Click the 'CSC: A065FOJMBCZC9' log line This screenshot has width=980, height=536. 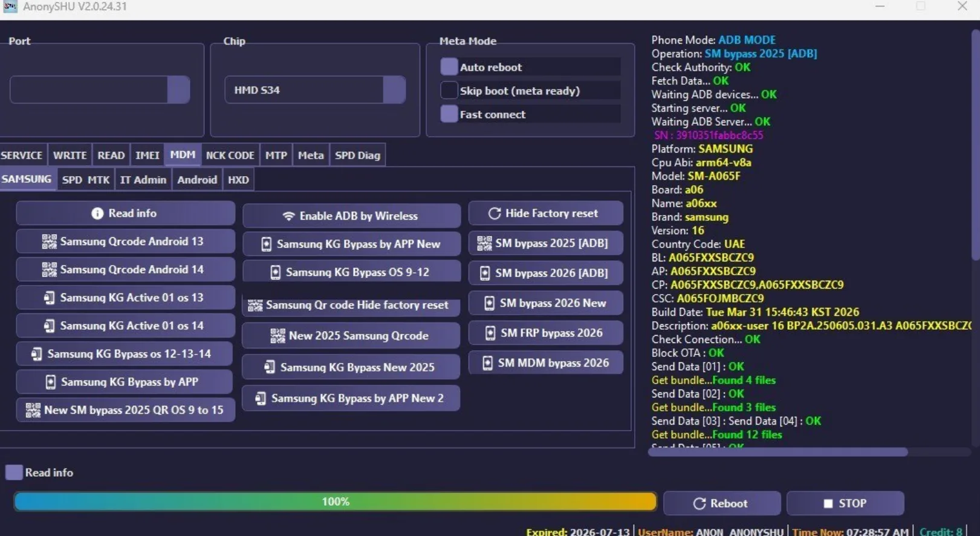click(x=707, y=299)
